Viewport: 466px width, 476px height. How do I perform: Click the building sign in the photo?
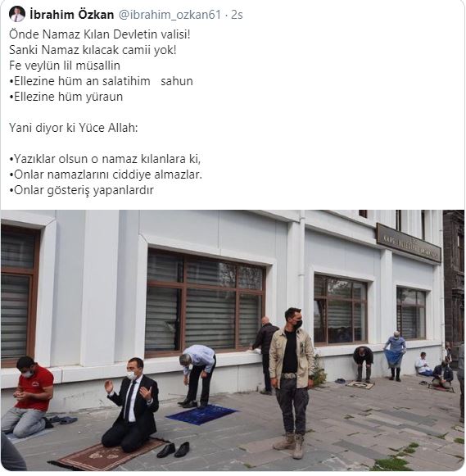[409, 243]
